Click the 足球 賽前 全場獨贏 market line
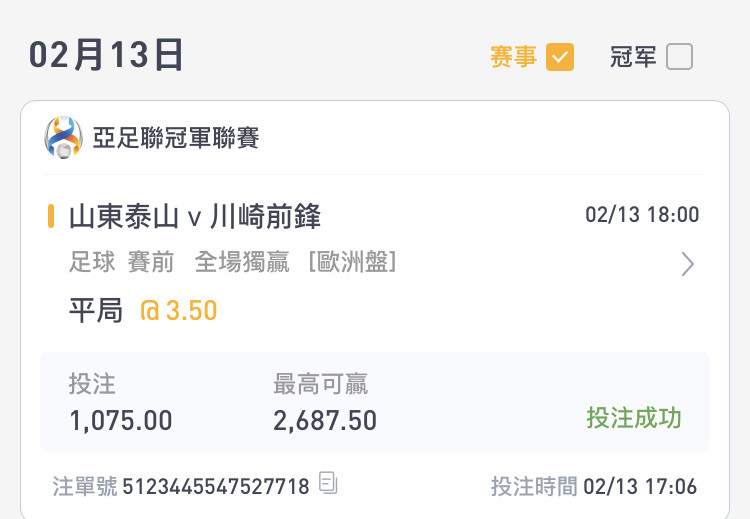The height and width of the screenshot is (519, 750). 232,262
